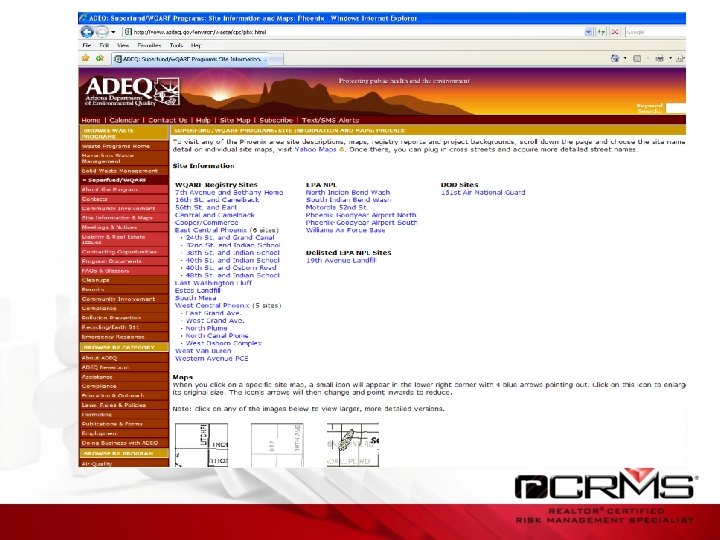Open Publications & Forms sidebar item
This screenshot has width=720, height=540.
coord(124,424)
